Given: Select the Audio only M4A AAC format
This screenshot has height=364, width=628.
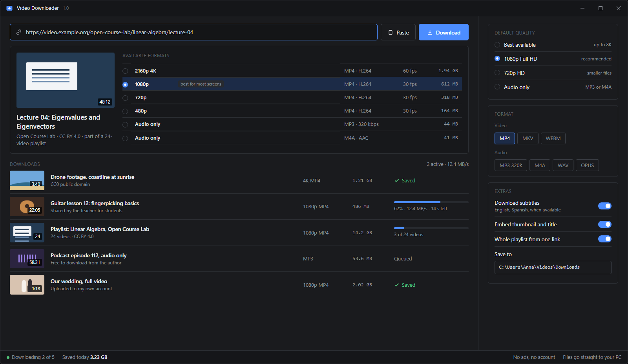Looking at the screenshot, I should tap(292, 138).
